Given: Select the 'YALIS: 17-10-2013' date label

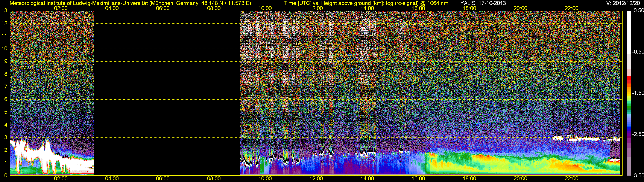Looking at the screenshot, I should pyautogui.click(x=483, y=3).
